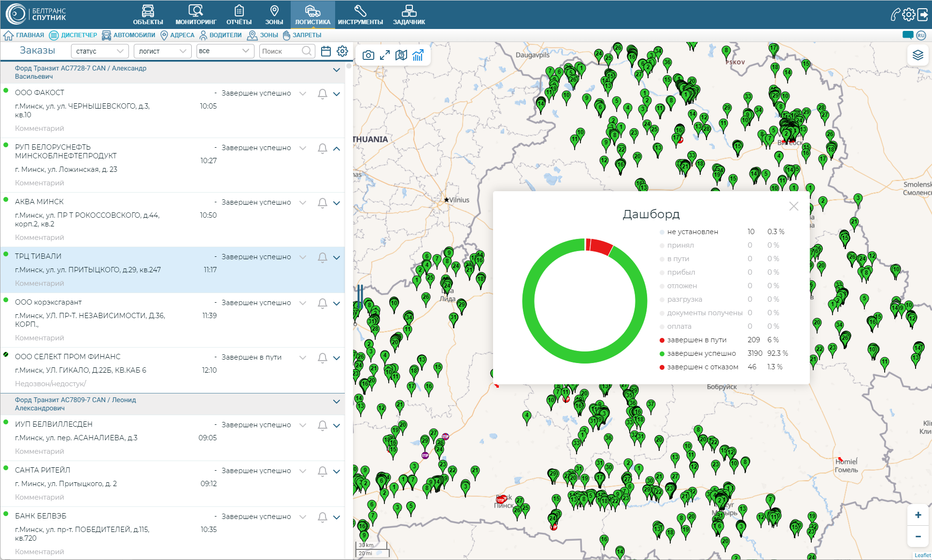932x560 pixels.
Task: Open the МОНИТОРИНГ top menu
Action: 196,14
